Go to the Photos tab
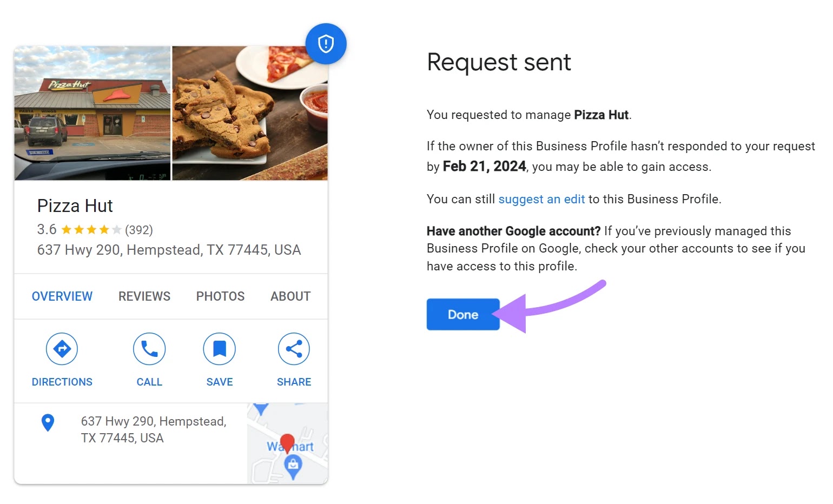Screen dimensions: 833x504 pos(220,296)
